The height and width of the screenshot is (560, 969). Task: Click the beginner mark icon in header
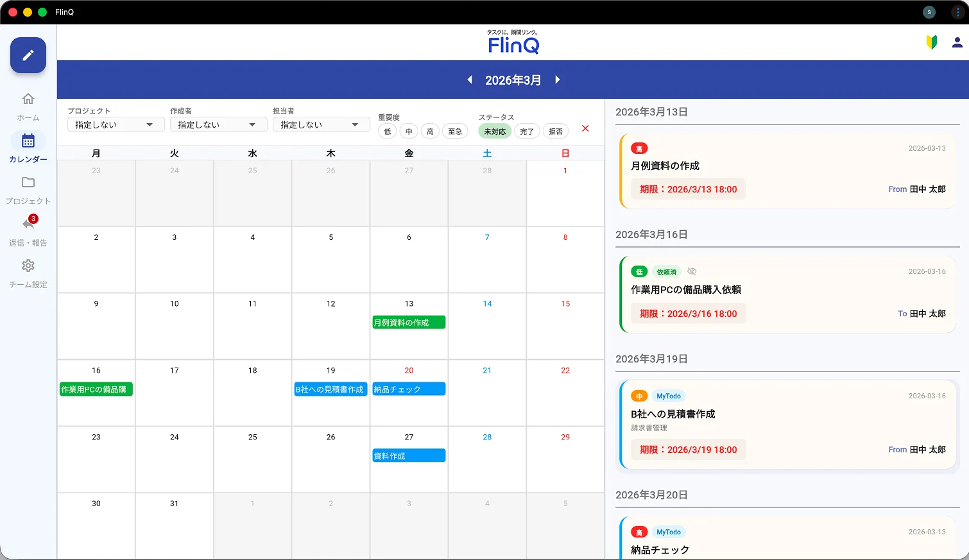point(932,42)
